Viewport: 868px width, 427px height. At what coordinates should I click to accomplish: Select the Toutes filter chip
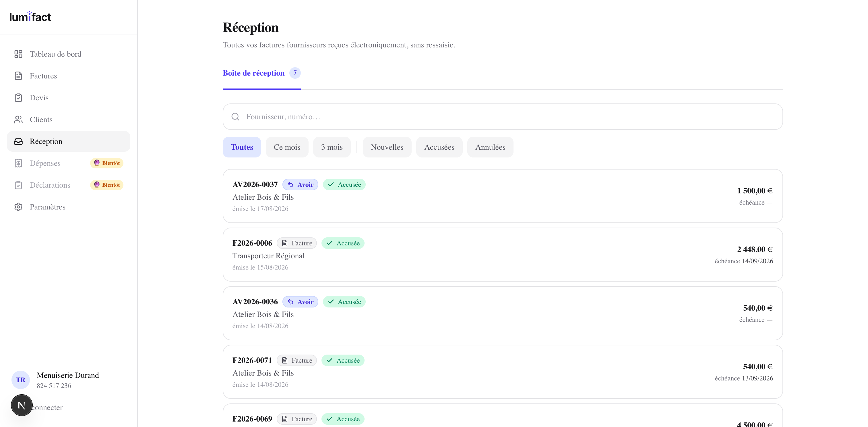pos(242,147)
